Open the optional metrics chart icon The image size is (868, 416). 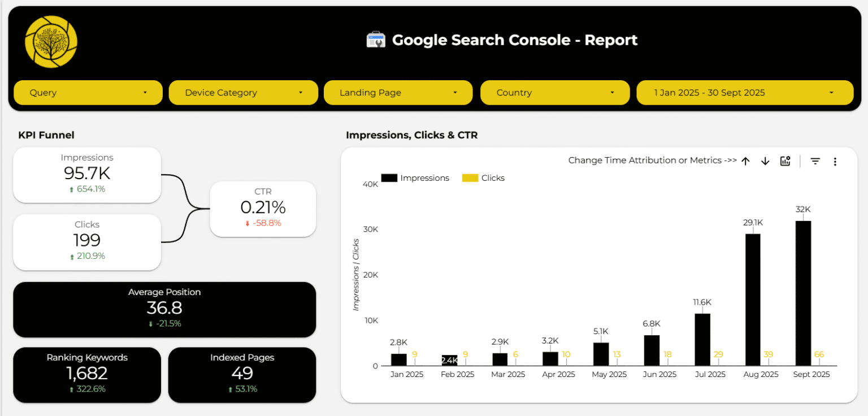pyautogui.click(x=785, y=161)
